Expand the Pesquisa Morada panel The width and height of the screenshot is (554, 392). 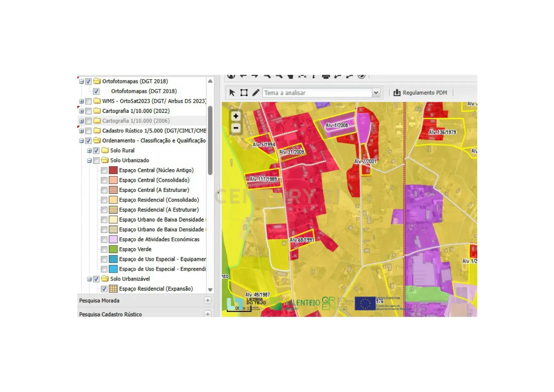(208, 300)
